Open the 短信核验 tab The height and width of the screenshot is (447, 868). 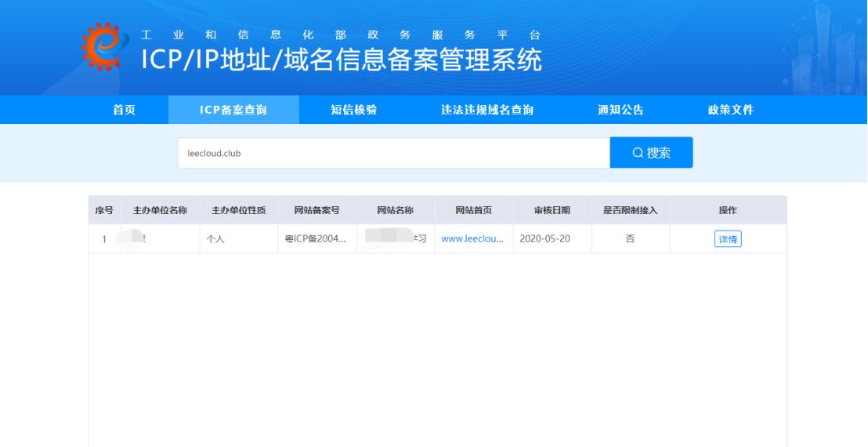click(x=354, y=110)
